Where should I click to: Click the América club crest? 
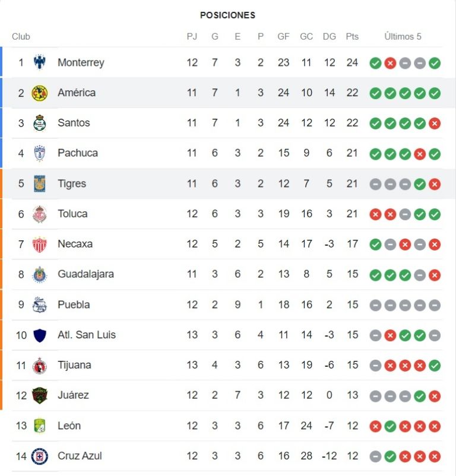click(x=39, y=93)
